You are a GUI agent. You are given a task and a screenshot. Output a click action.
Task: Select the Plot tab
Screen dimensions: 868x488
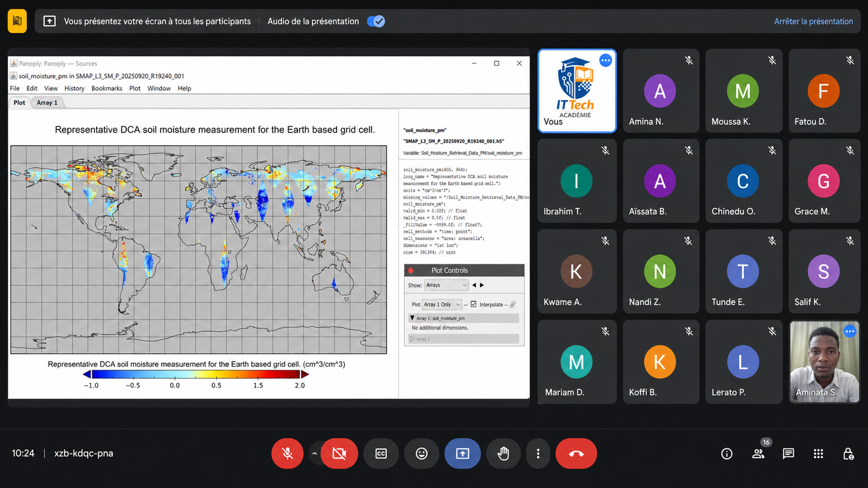pyautogui.click(x=20, y=102)
